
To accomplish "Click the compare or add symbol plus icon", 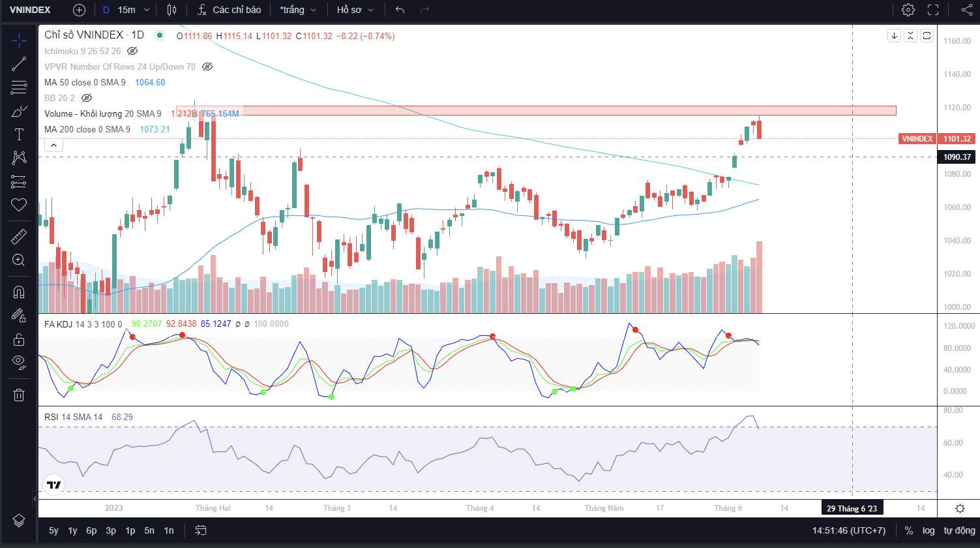I will click(x=79, y=10).
